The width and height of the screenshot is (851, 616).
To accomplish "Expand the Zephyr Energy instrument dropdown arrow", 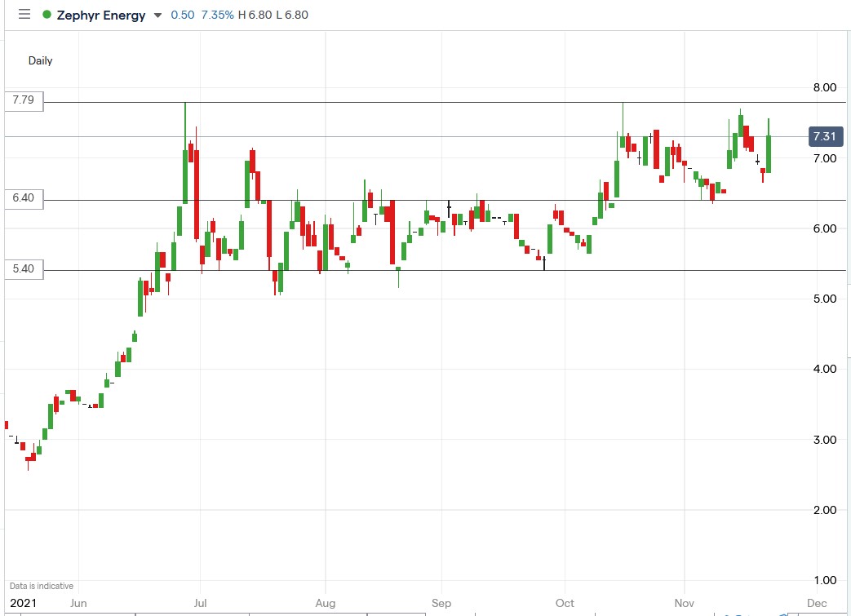I will pyautogui.click(x=158, y=16).
